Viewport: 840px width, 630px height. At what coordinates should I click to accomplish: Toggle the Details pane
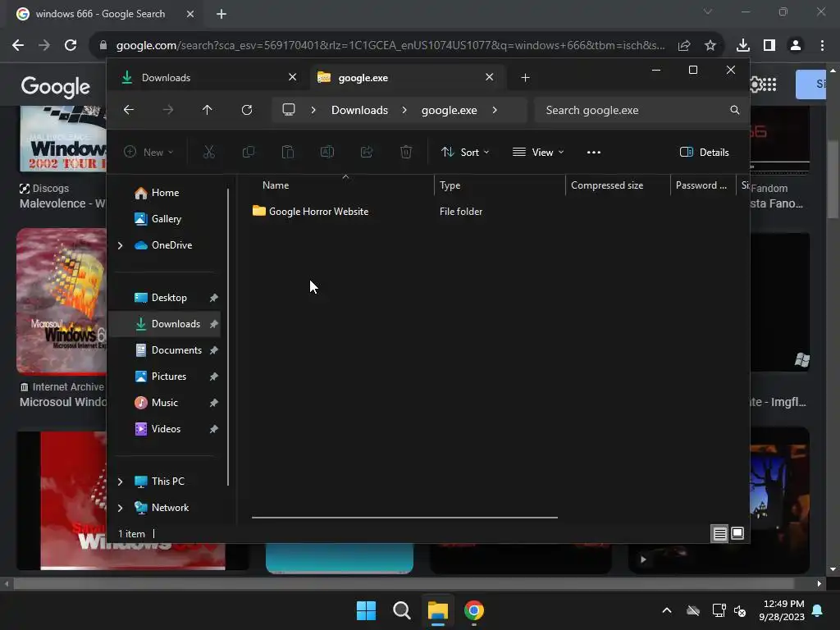pos(704,152)
